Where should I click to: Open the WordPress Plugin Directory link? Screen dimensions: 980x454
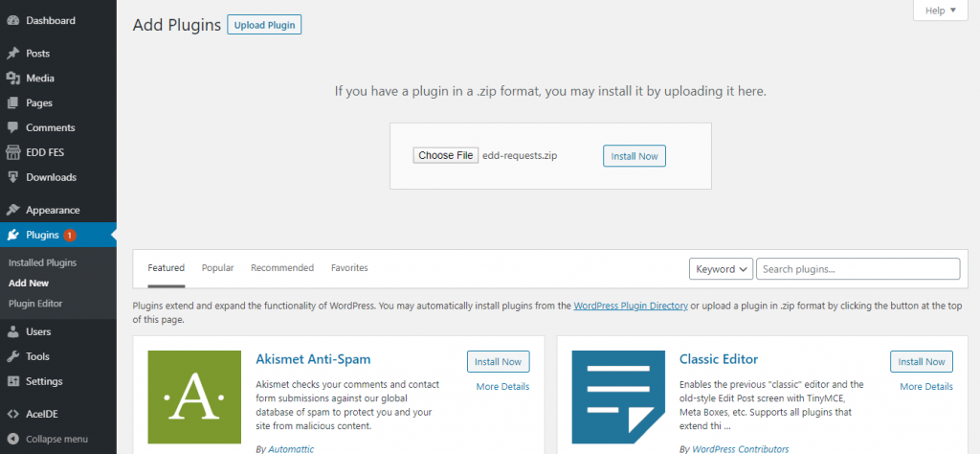(631, 306)
